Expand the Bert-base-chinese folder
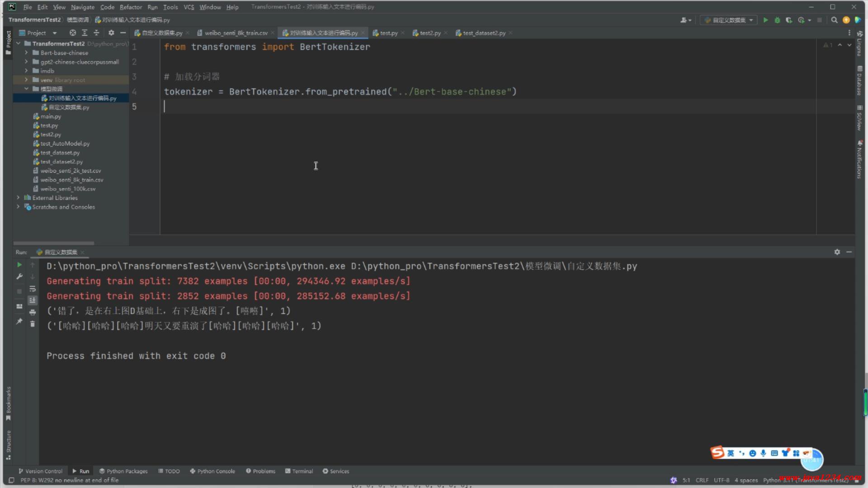This screenshot has height=488, width=868. pos(26,53)
